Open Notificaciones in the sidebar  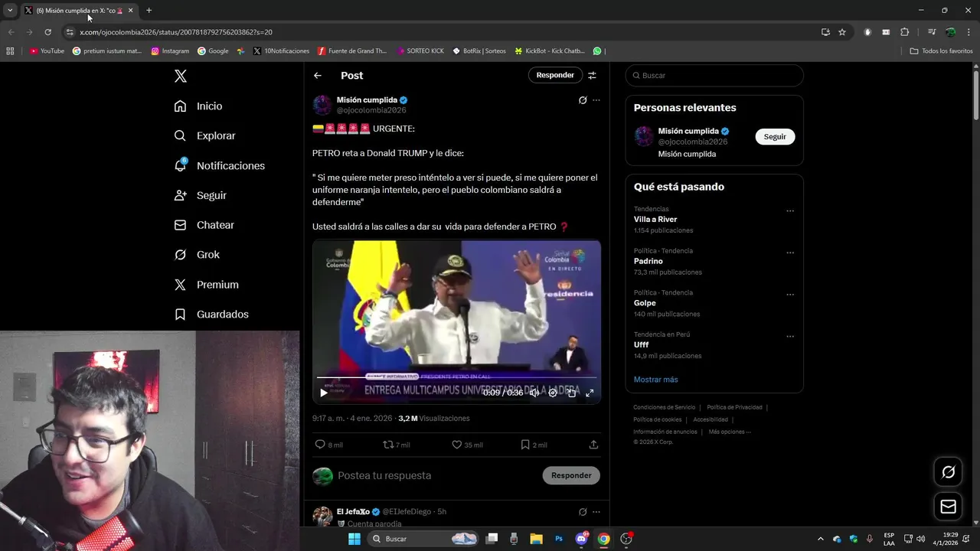point(219,165)
